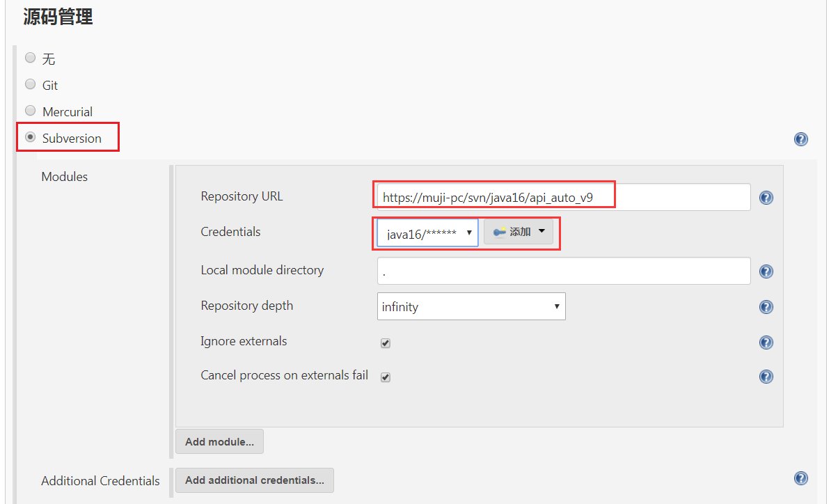Click help icon beside Ignore externals
The image size is (838, 504).
[766, 342]
